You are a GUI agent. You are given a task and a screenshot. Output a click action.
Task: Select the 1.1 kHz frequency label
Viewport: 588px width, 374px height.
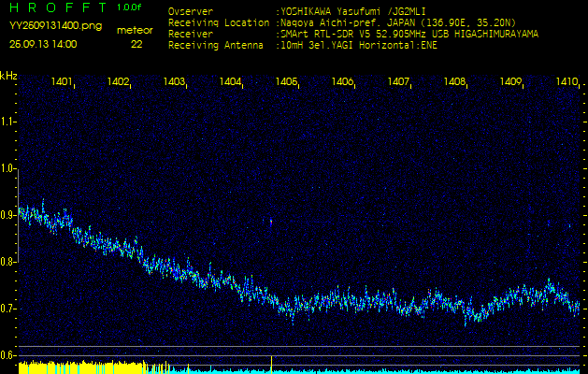(8, 122)
